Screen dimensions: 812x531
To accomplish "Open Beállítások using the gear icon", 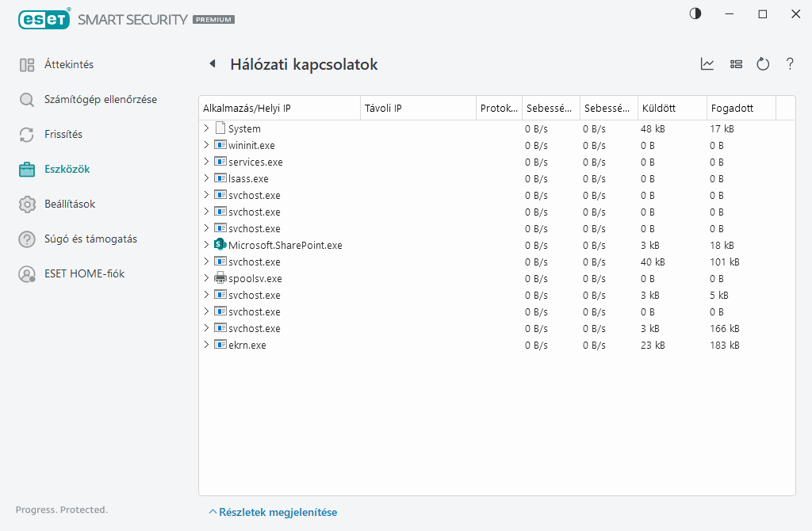I will pos(25,204).
